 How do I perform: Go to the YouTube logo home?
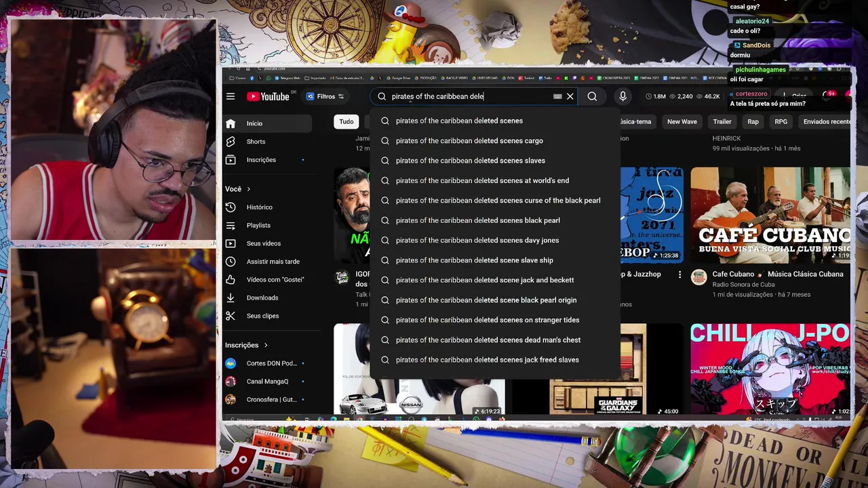pos(268,96)
